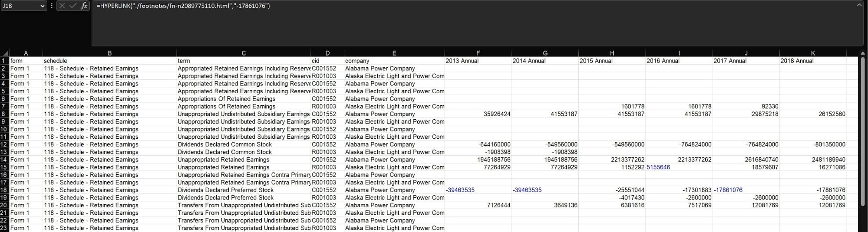Select cid 'R001003' in row 3
The image size is (868, 232).
(327, 76)
